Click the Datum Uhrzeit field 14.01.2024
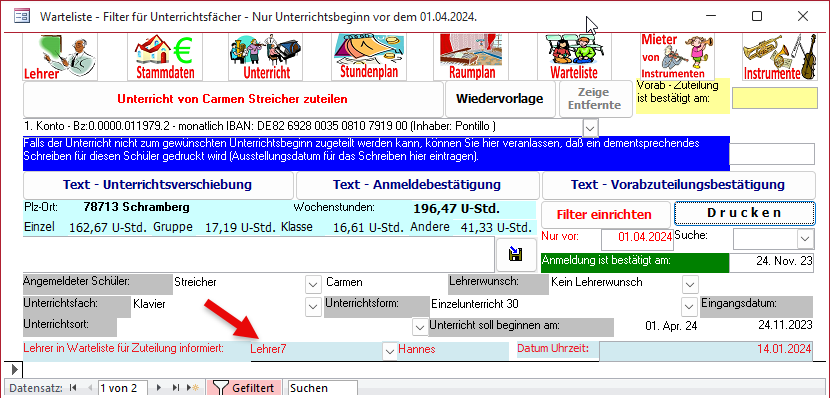This screenshot has height=398, width=830. [706, 350]
